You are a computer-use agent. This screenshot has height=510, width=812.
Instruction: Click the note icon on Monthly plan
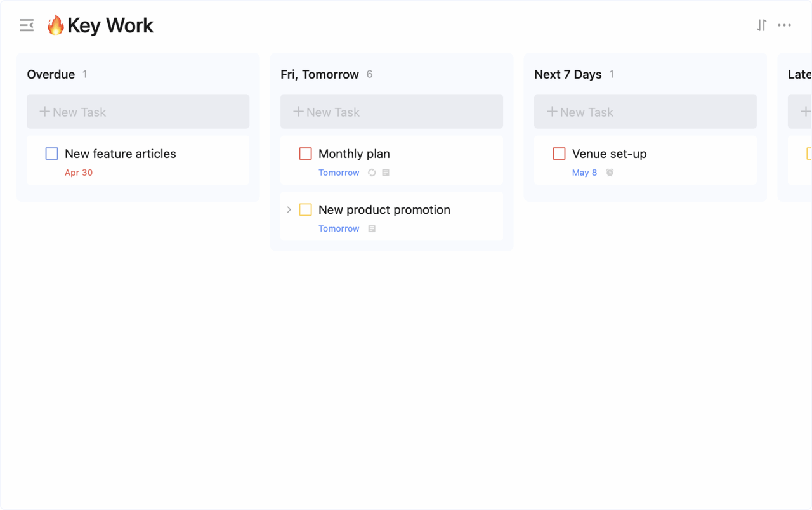(386, 173)
